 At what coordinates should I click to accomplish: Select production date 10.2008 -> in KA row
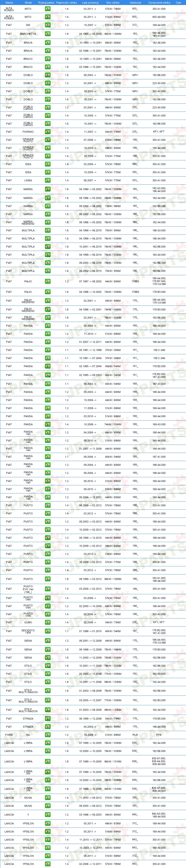click(x=90, y=735)
